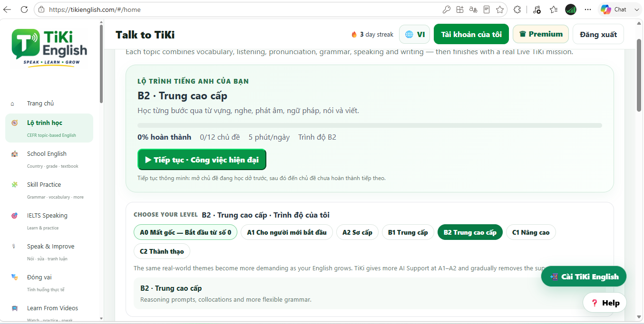Open the password key icon in address bar
This screenshot has width=644, height=324.
[x=447, y=10]
